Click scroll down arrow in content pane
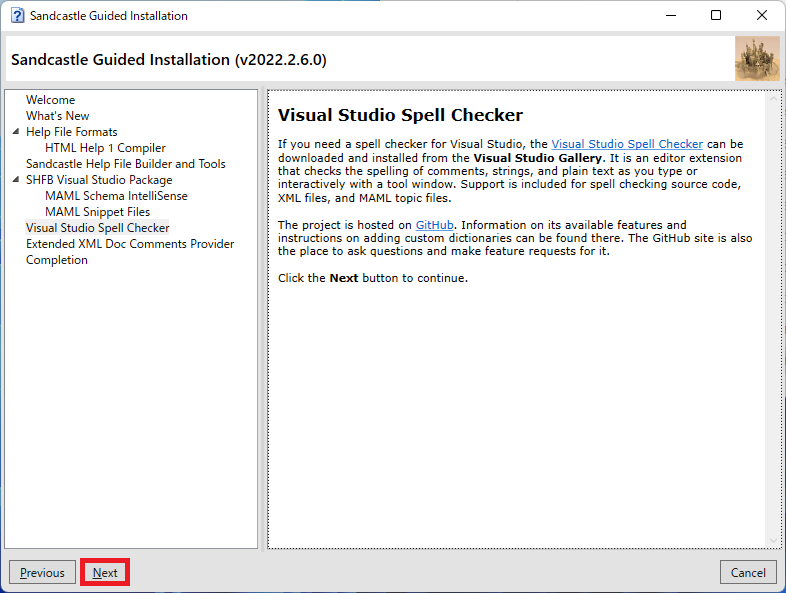This screenshot has height=593, width=786. [773, 540]
